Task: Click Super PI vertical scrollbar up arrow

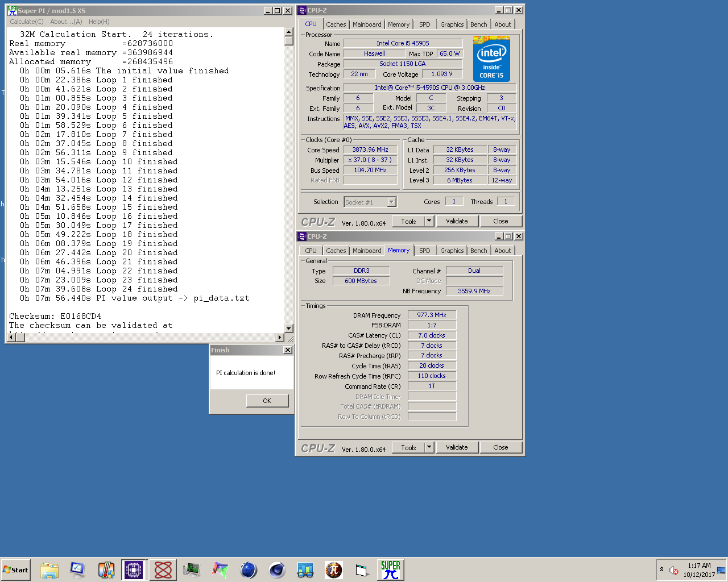Action: (x=288, y=32)
